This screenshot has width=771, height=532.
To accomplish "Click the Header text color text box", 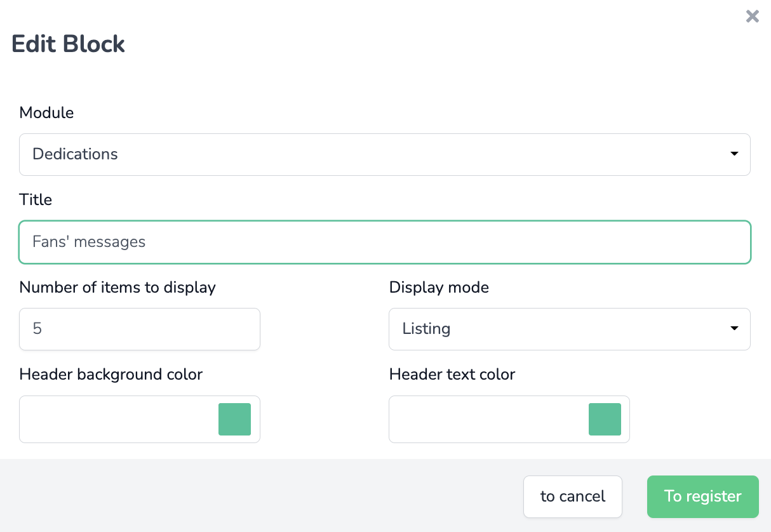I will click(487, 419).
